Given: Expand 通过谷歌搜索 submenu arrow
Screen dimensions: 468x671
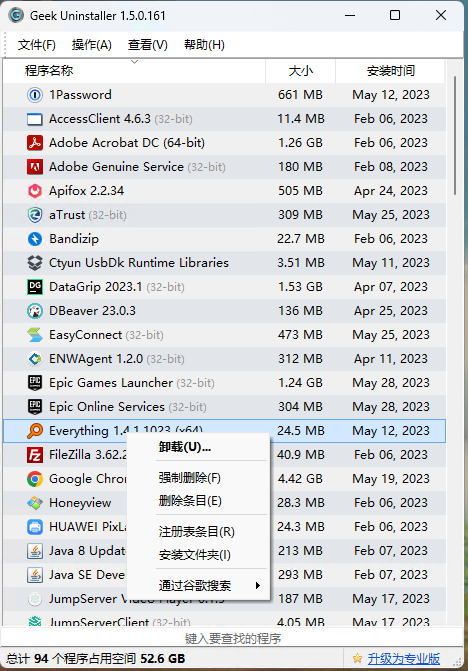Looking at the screenshot, I should click(258, 585).
